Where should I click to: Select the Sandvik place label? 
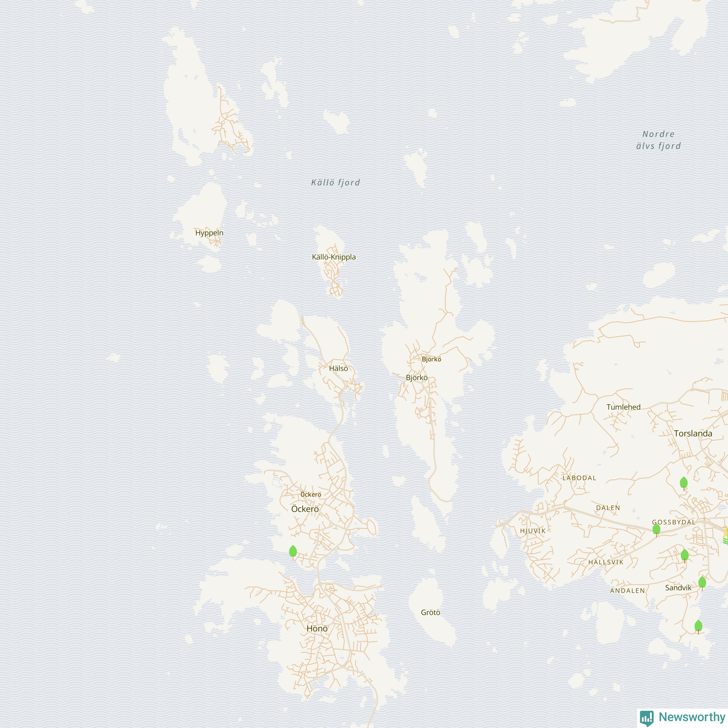click(678, 588)
